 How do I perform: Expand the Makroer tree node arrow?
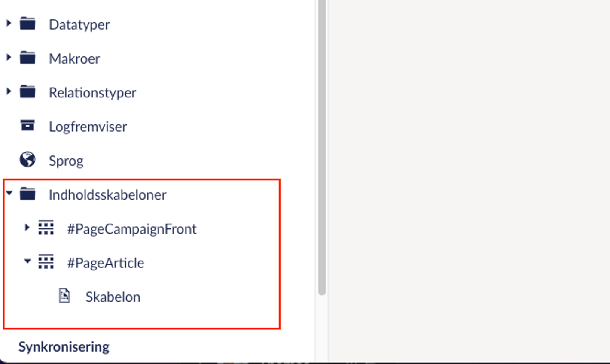tap(9, 57)
